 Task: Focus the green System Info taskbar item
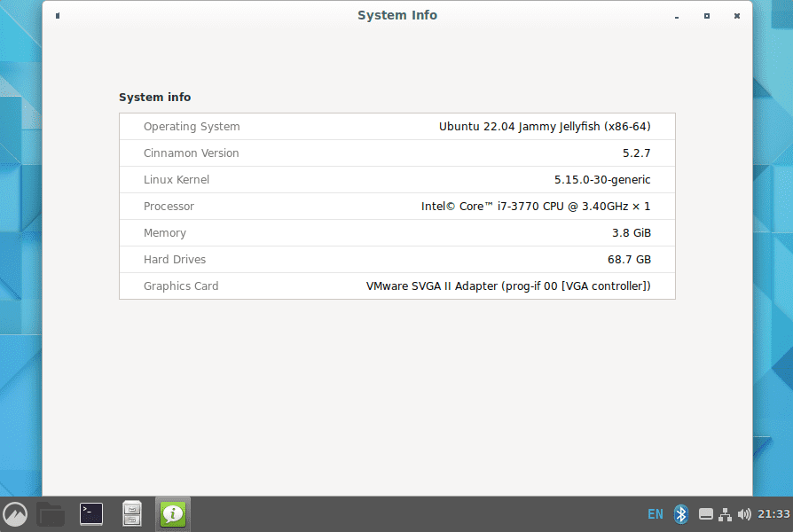[x=173, y=514]
